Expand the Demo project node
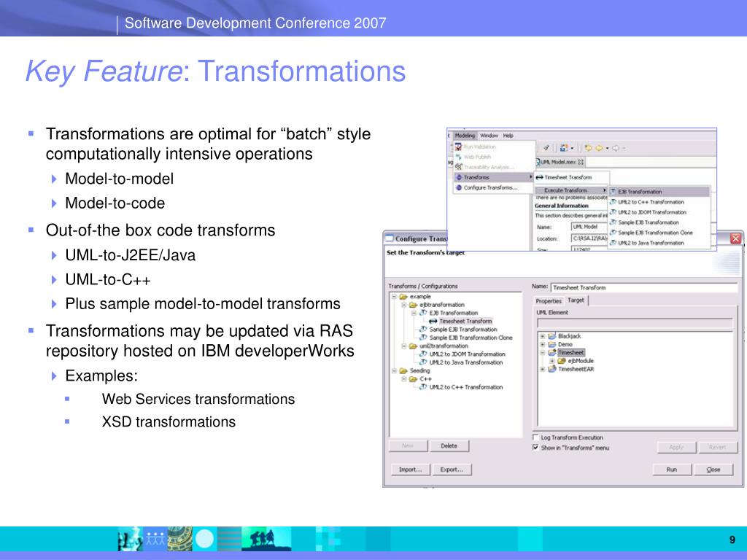This screenshot has width=747, height=560. 543,344
